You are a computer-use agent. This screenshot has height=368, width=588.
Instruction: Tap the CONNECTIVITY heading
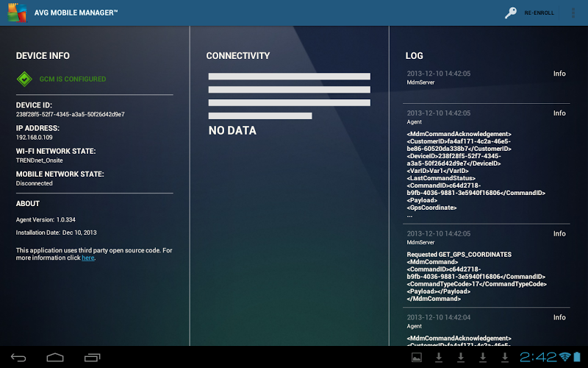coord(238,56)
